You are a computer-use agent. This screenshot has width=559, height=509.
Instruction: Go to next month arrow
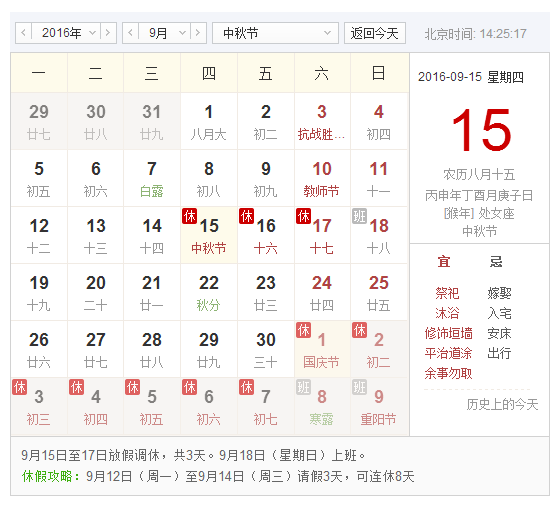[x=198, y=33]
